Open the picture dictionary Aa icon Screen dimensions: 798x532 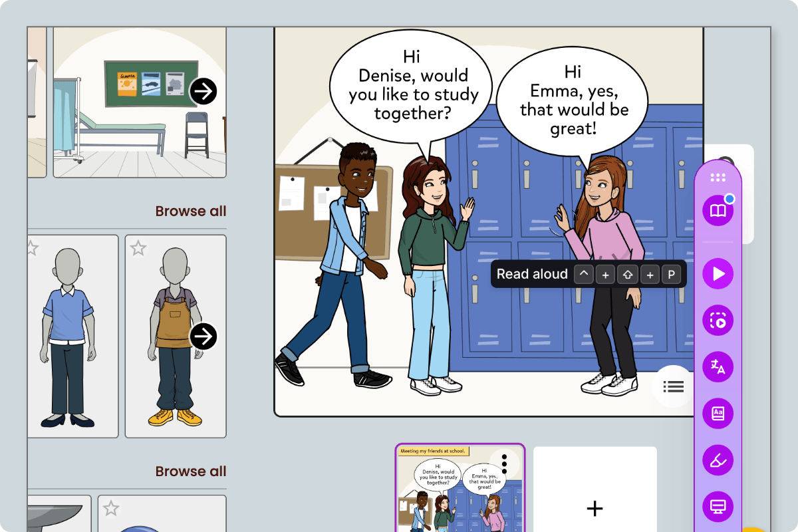[x=718, y=414]
